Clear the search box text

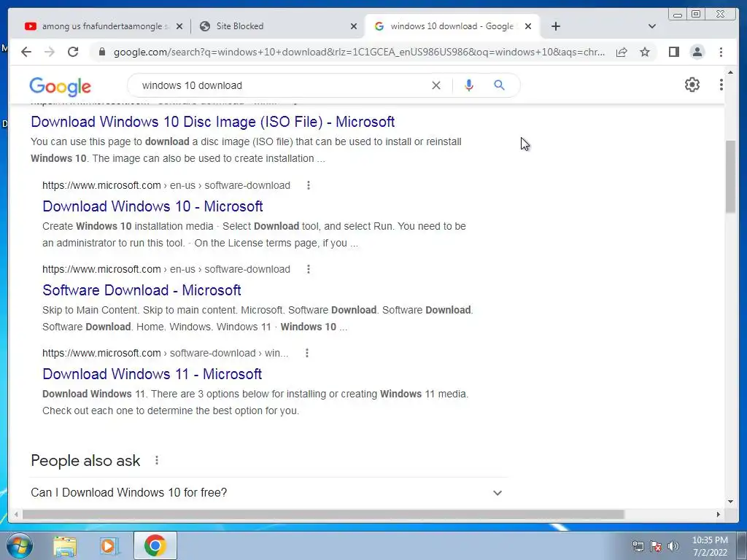click(x=436, y=85)
